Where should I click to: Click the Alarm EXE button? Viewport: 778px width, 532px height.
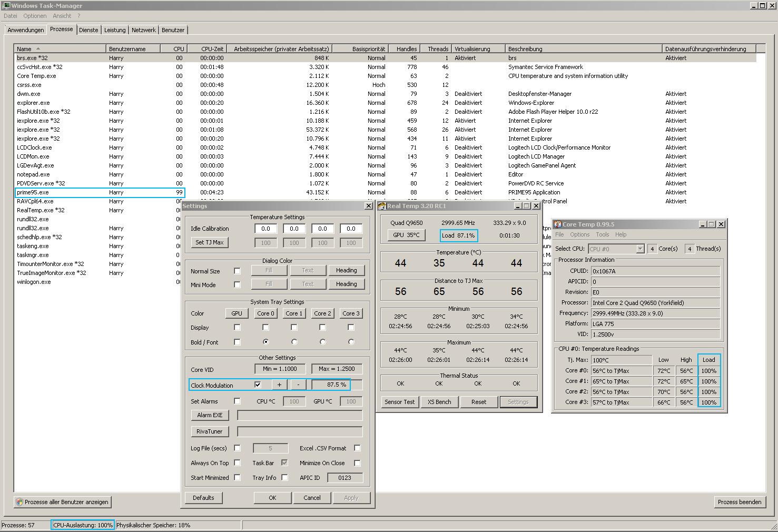pyautogui.click(x=210, y=415)
